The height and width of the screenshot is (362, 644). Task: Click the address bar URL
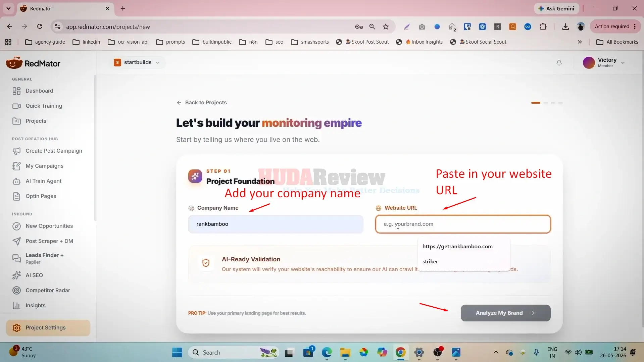pos(108,27)
